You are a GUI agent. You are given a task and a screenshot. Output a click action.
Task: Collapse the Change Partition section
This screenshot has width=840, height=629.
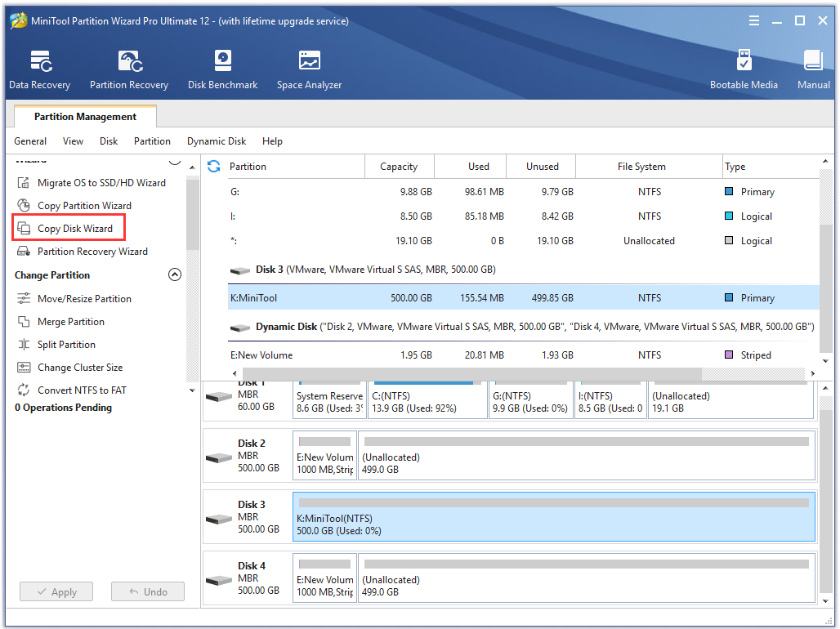coord(175,274)
